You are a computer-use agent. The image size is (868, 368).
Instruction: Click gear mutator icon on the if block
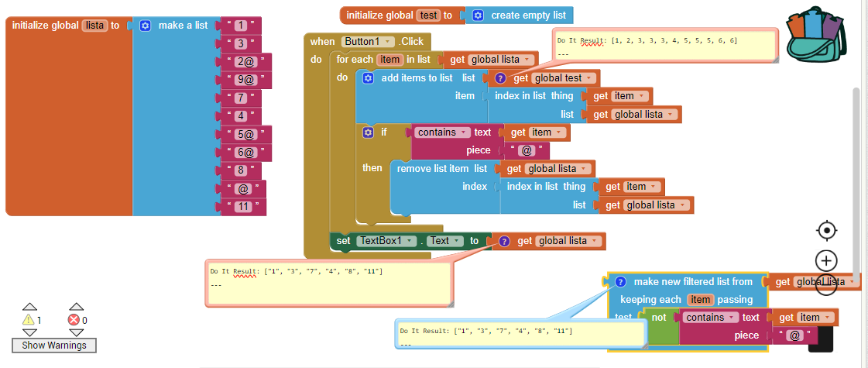tap(368, 132)
